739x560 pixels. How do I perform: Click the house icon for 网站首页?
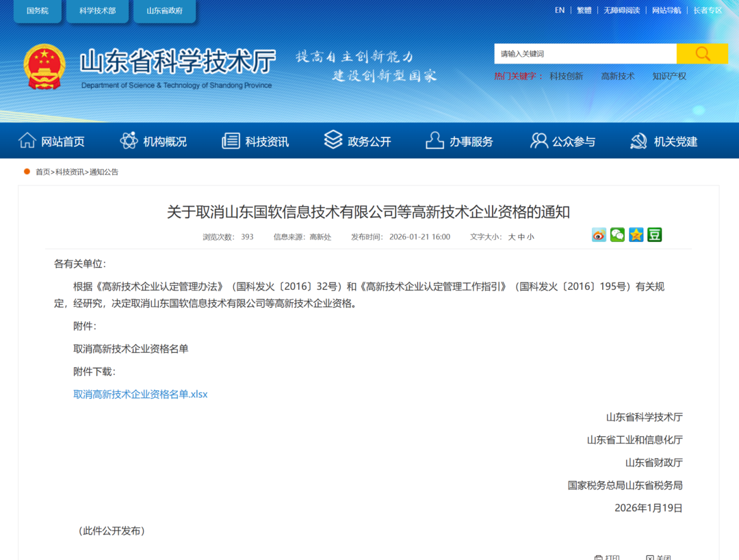pos(27,141)
